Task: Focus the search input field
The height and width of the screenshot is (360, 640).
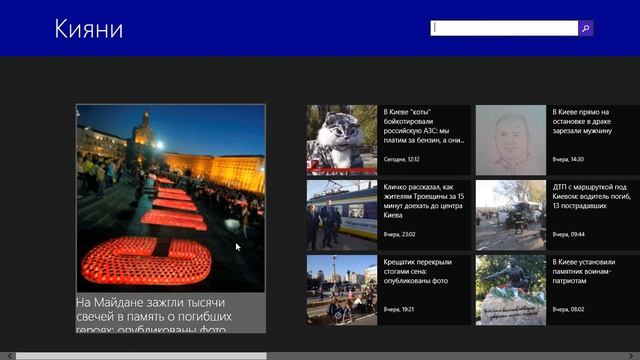Action: point(504,28)
